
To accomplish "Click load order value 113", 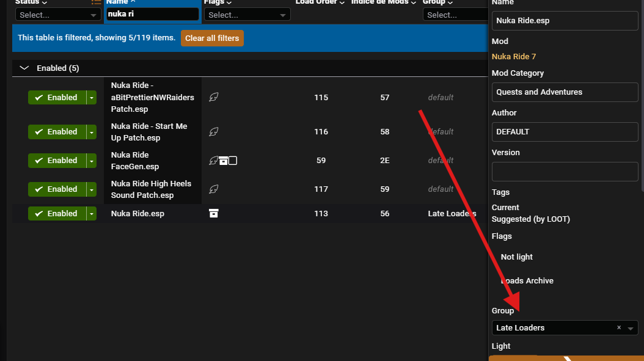I will 321,214.
